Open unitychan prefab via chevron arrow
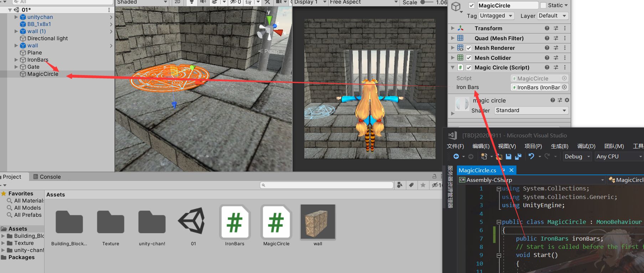This screenshot has width=644, height=273. pos(111,17)
